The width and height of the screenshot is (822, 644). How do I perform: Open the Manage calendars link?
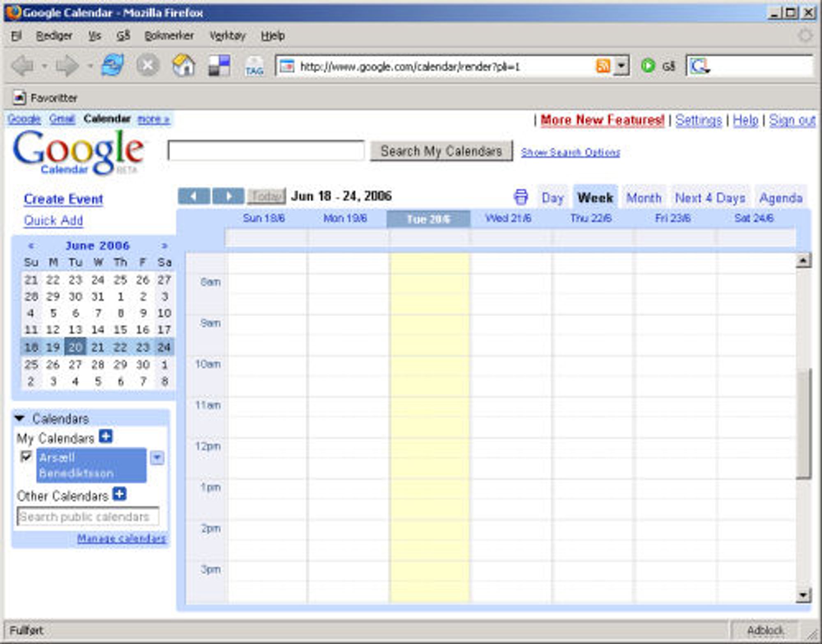pyautogui.click(x=122, y=538)
